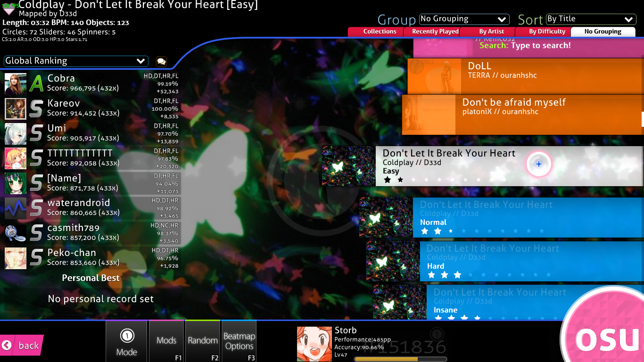Click the Easy difficulty butterfly thumbnail
This screenshot has width=644, height=362.
tap(349, 166)
